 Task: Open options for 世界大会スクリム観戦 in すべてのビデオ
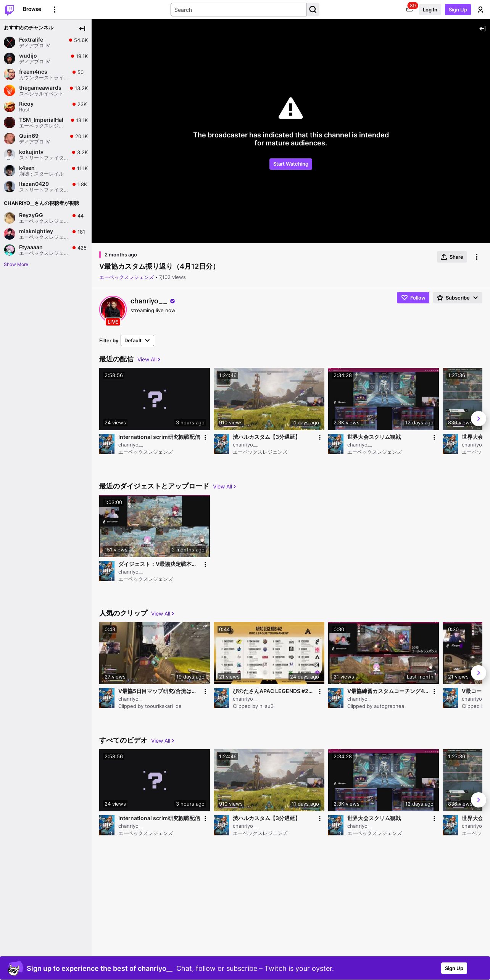tap(434, 819)
